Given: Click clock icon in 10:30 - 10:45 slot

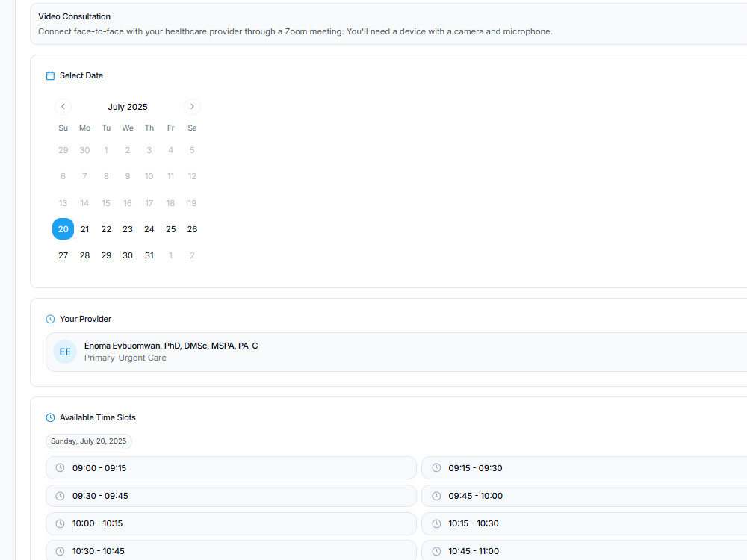Looking at the screenshot, I should coord(60,551).
